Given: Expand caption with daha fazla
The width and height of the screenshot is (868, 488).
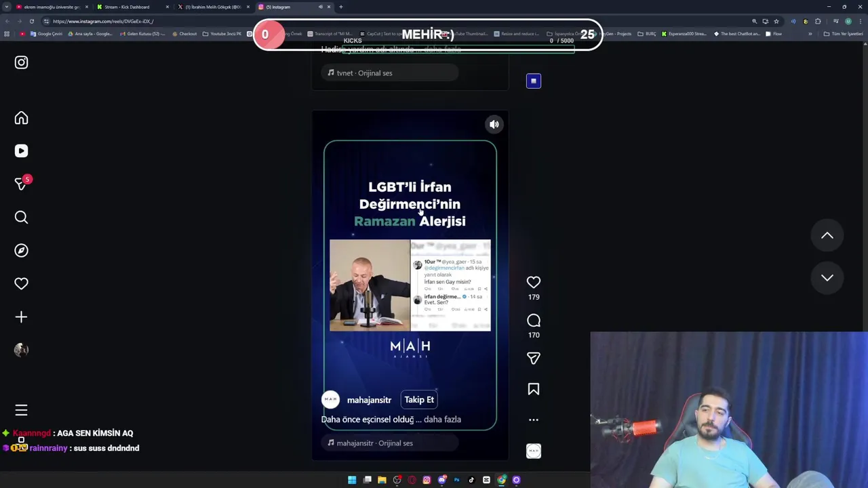Looking at the screenshot, I should 442,420.
